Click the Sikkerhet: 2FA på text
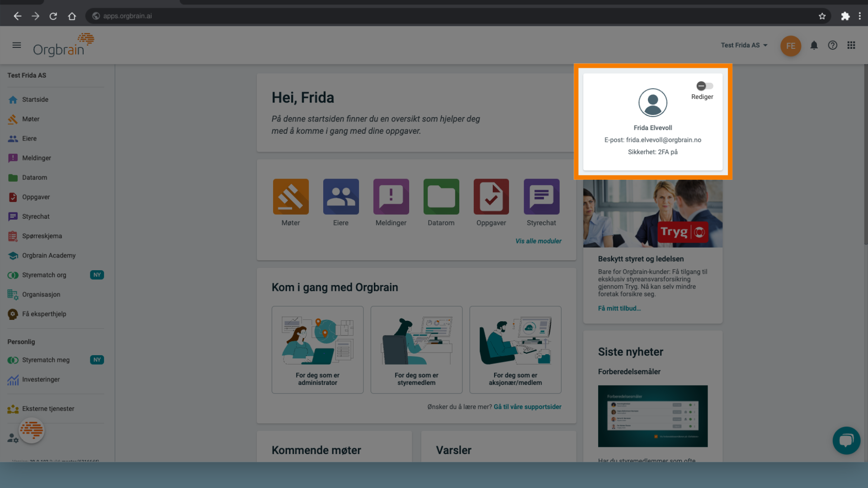This screenshot has width=868, height=488. pyautogui.click(x=653, y=152)
